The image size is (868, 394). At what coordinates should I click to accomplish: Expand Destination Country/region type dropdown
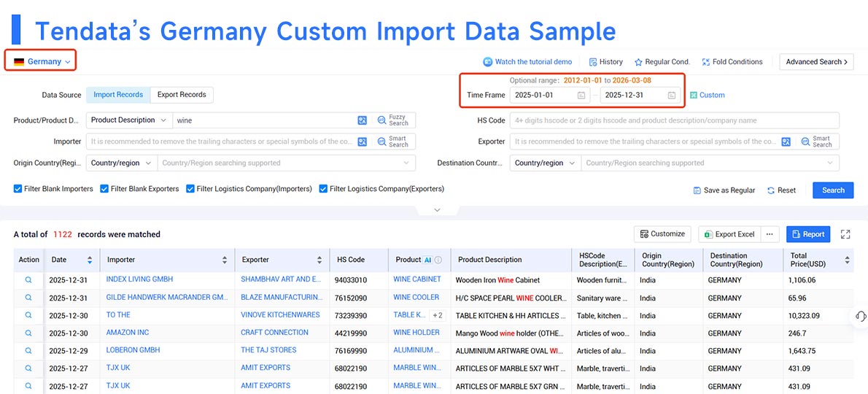(x=546, y=163)
